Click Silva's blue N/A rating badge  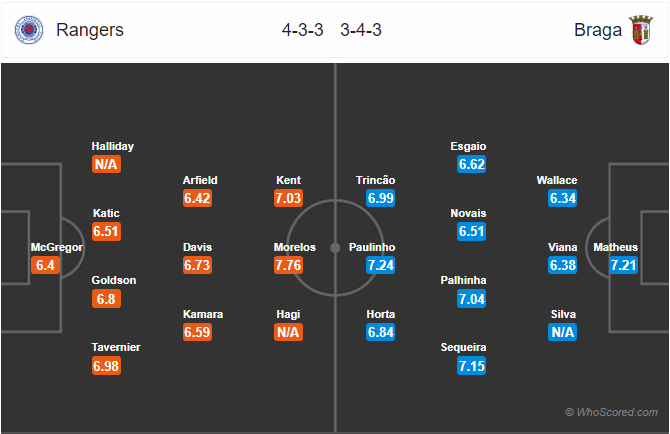[x=563, y=332]
